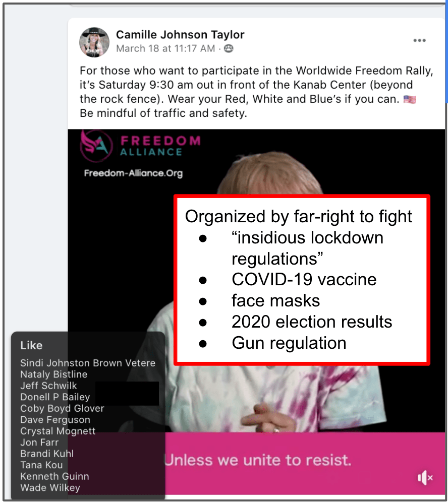The height and width of the screenshot is (504, 448).
Task: Select Jeff Schwilk in likes list
Action: pyautogui.click(x=48, y=386)
